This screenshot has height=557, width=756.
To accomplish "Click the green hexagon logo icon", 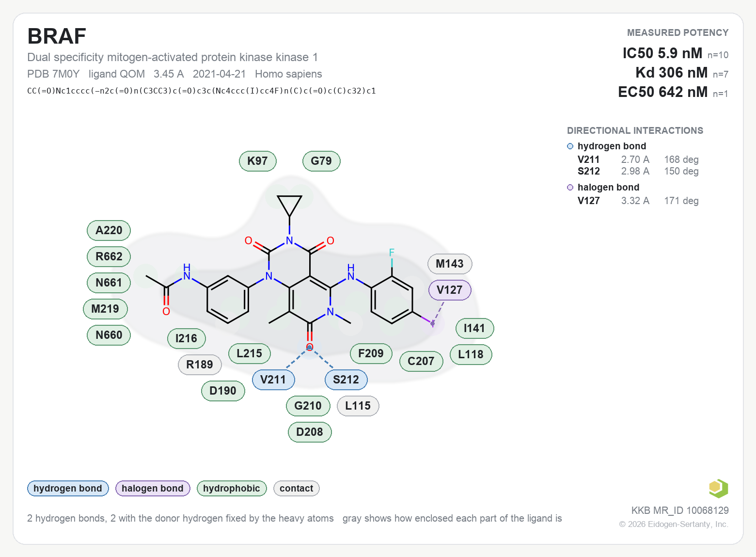I will point(718,488).
